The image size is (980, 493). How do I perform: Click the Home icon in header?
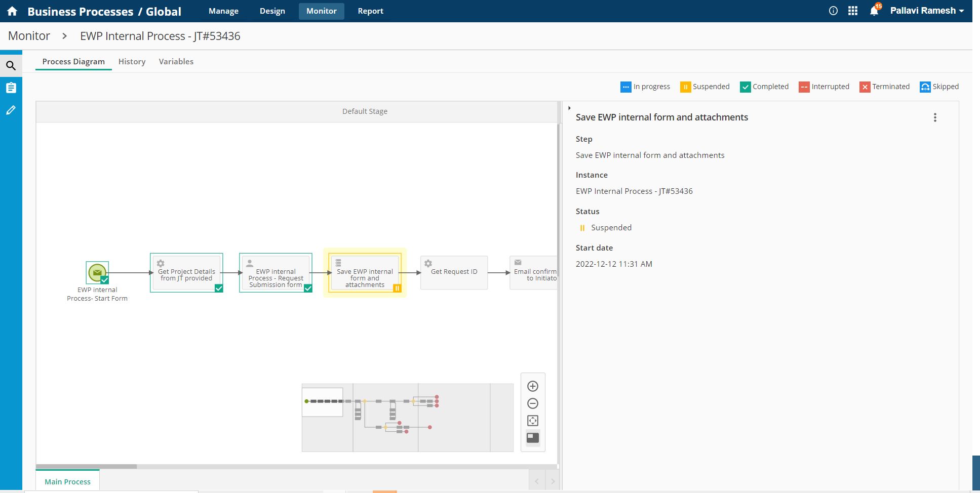(12, 11)
